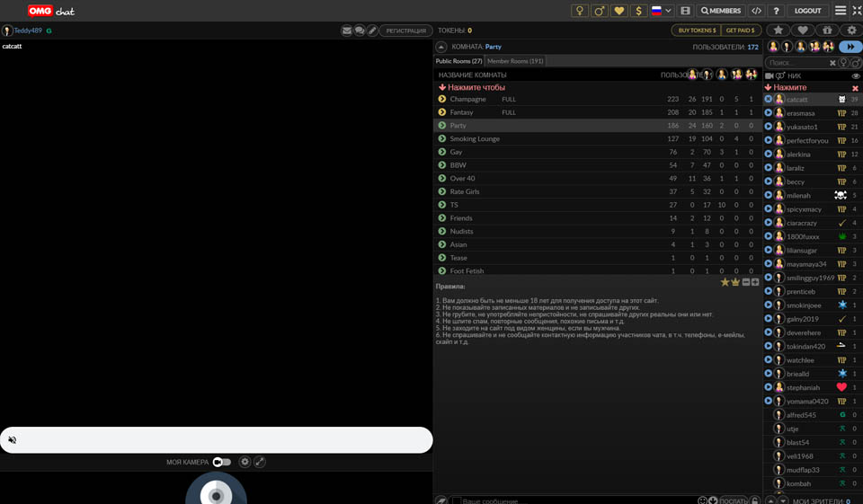Switch to the Member Rooms tab
The height and width of the screenshot is (504, 863).
[515, 61]
